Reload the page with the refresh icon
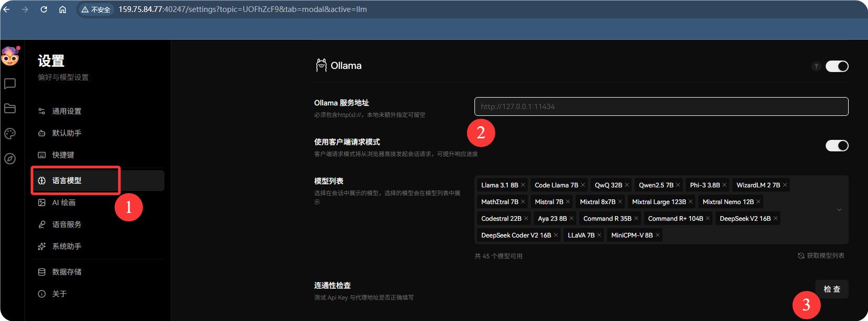 coord(44,9)
